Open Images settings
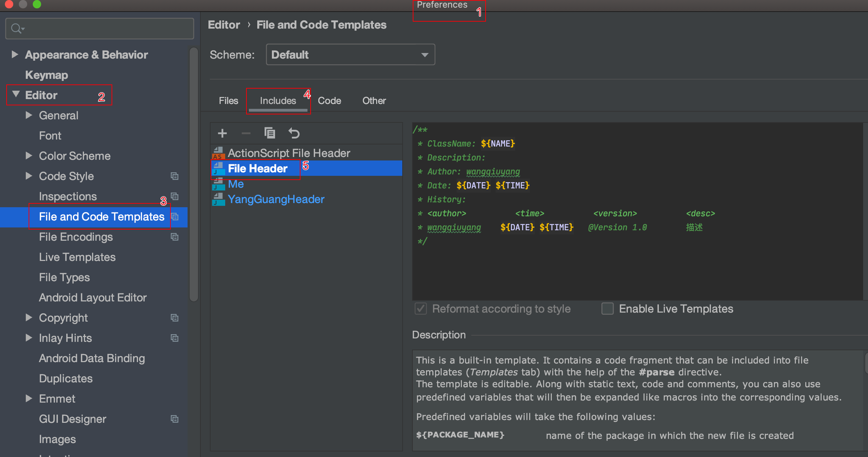 57,439
